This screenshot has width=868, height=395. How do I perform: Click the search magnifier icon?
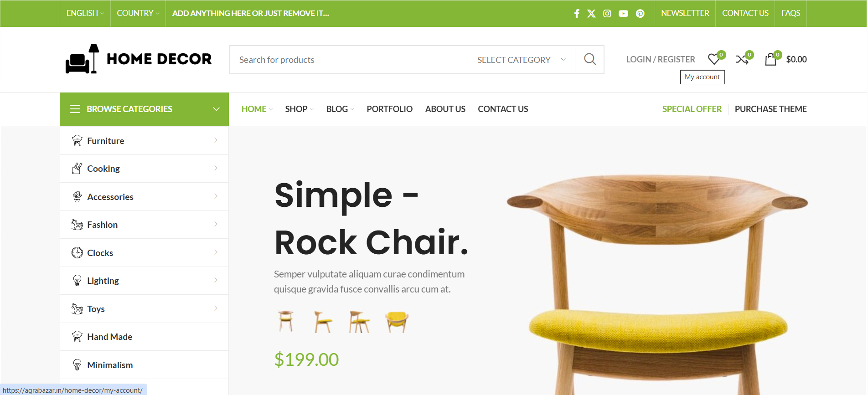pos(589,60)
